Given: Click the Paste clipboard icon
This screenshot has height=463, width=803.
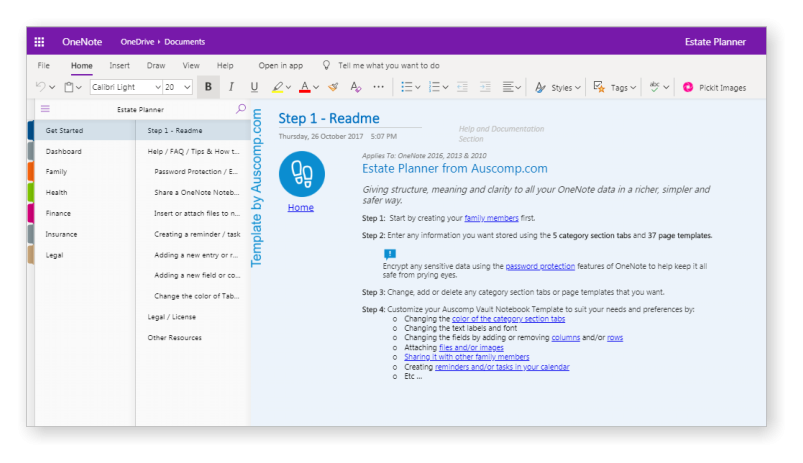Looking at the screenshot, I should coord(69,87).
